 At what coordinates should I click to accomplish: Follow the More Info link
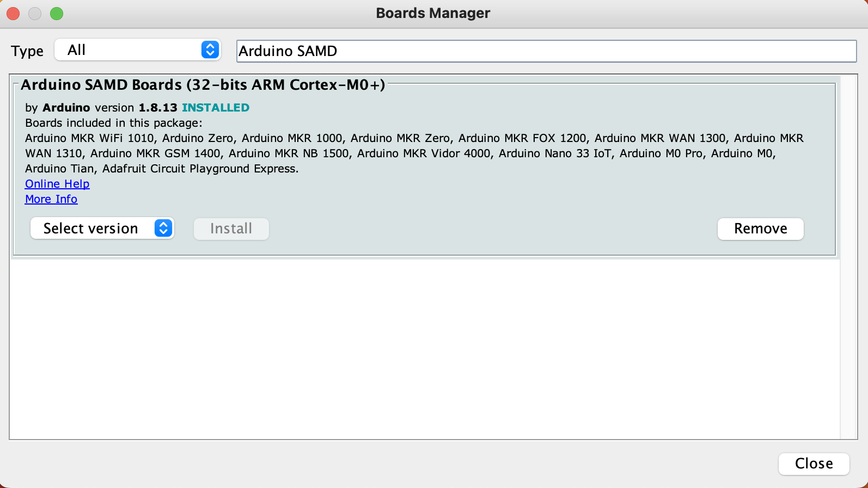click(51, 199)
